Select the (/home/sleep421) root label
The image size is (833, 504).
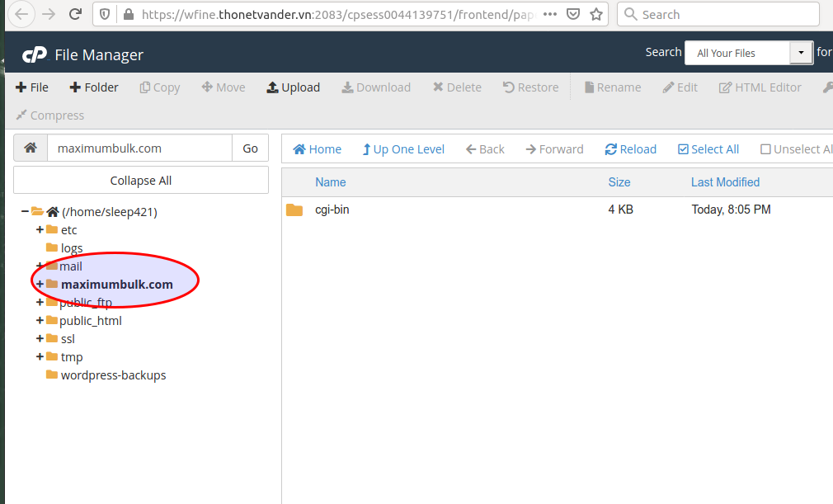pyautogui.click(x=110, y=212)
